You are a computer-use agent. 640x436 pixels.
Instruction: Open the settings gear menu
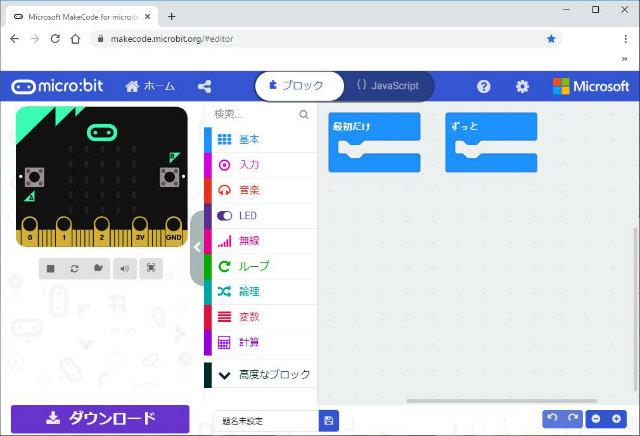[522, 86]
